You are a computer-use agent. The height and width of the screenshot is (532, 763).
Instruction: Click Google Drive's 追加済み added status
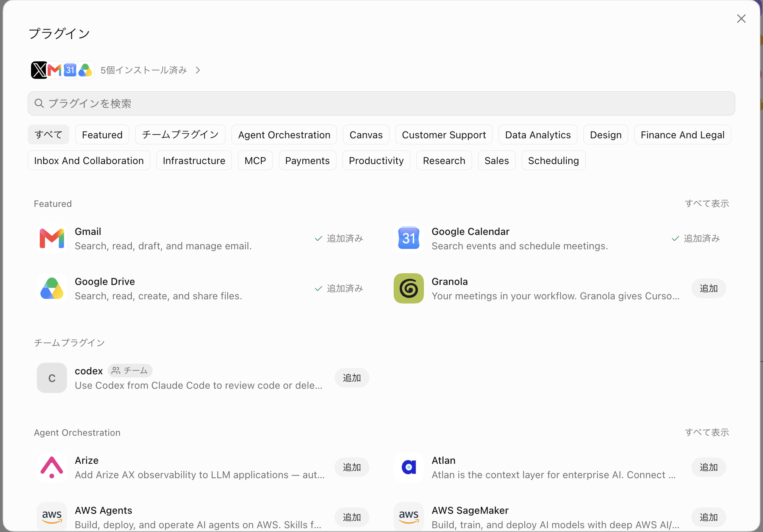[x=339, y=288]
